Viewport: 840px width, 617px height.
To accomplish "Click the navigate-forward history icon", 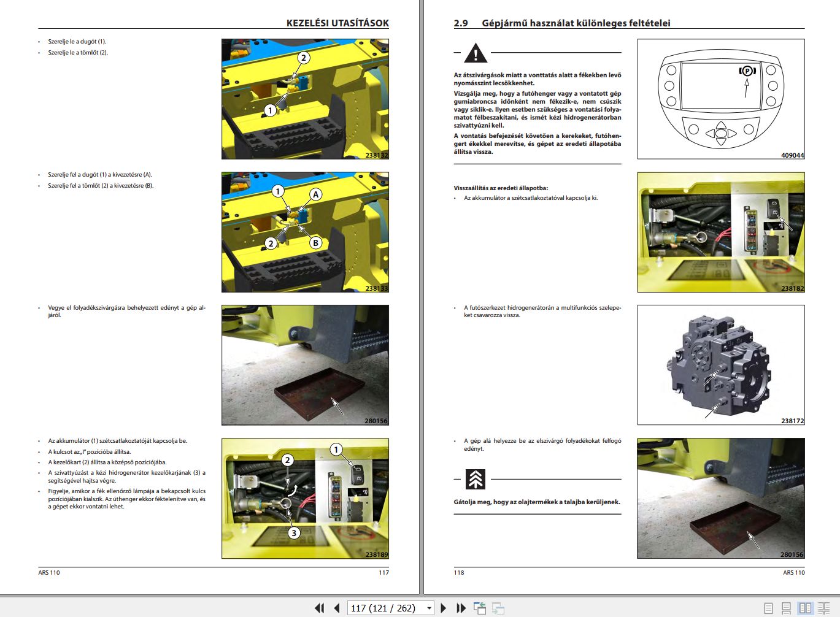I will (x=498, y=608).
